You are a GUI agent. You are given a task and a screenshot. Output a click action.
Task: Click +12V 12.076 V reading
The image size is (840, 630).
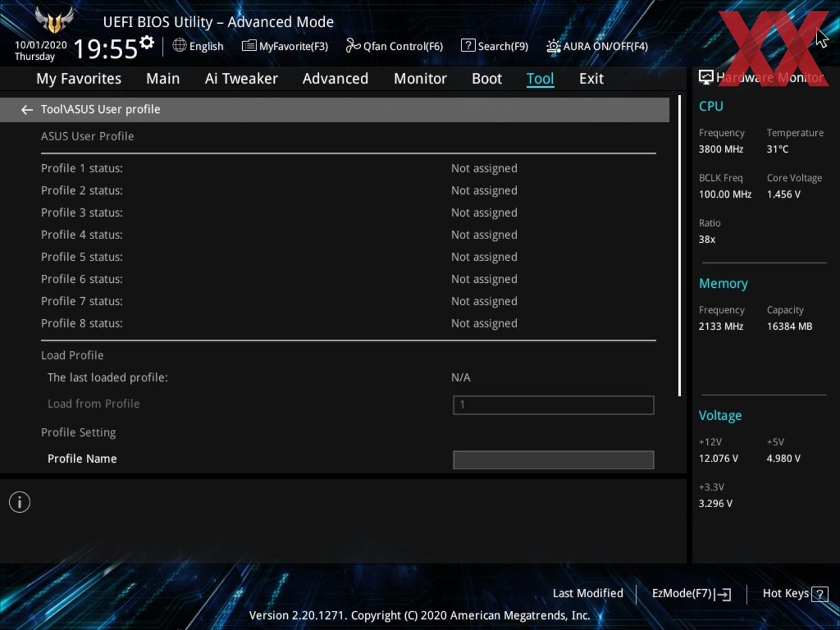[718, 459]
